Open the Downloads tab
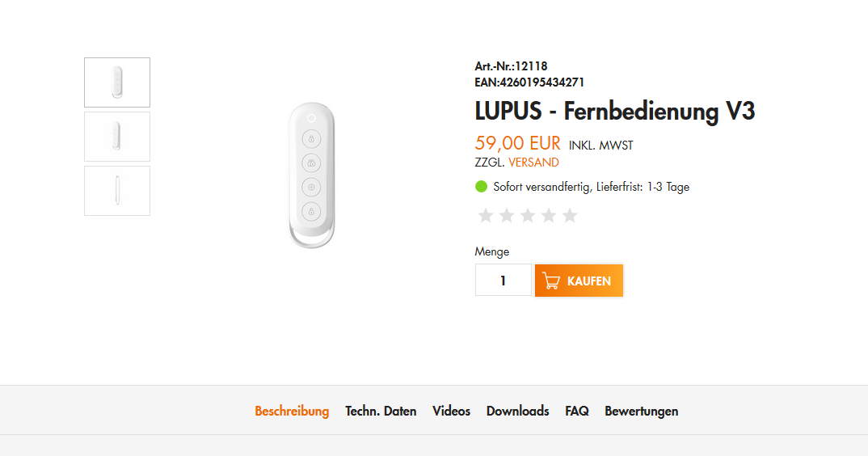The height and width of the screenshot is (456, 868). [517, 411]
